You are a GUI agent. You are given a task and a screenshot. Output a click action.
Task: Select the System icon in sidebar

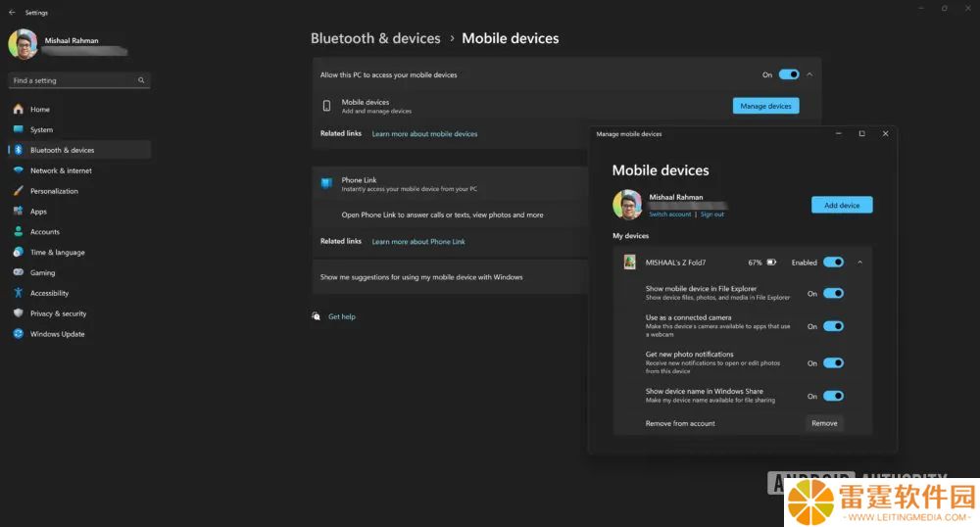[18, 129]
